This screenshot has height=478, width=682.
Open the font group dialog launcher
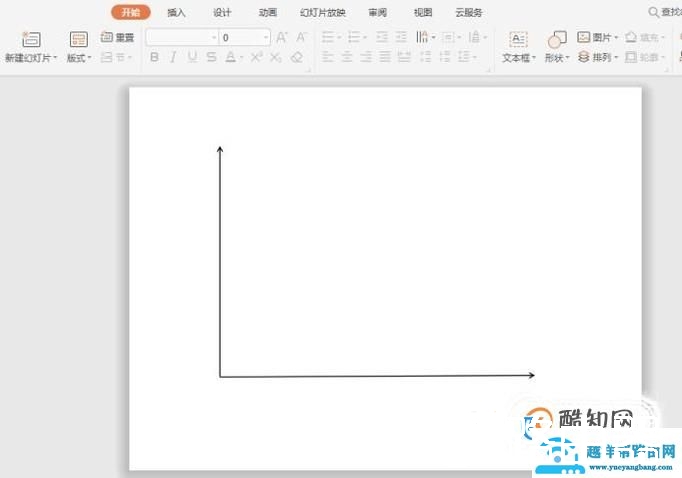309,70
